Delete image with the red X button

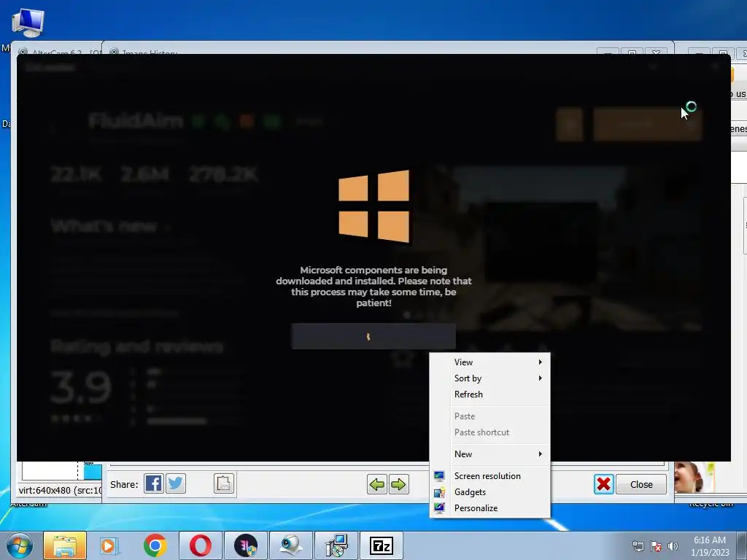click(603, 484)
